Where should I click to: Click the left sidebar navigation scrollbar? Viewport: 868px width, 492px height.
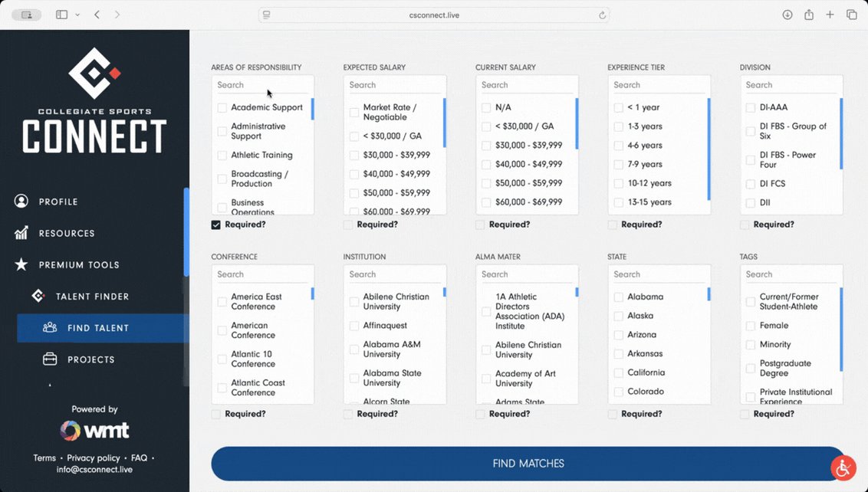(186, 232)
